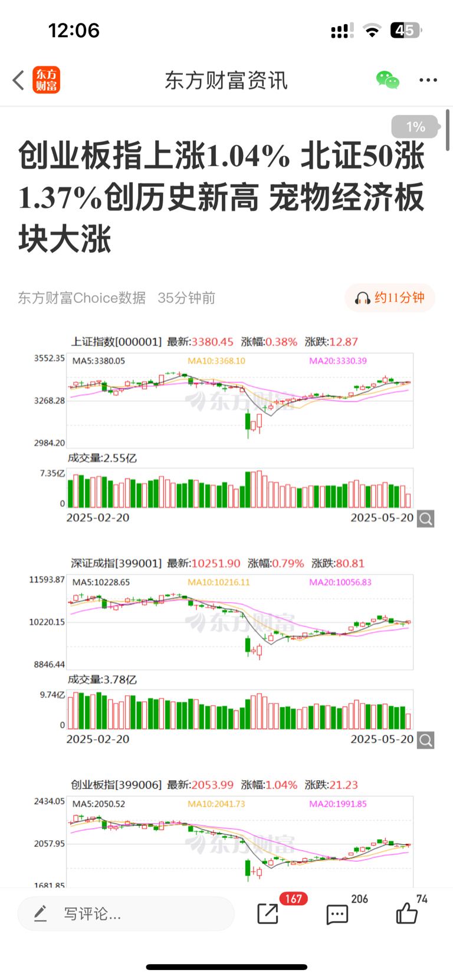Tap the 深证成指 volume bar chart
Viewport: 453px width, 980px height.
point(240,710)
